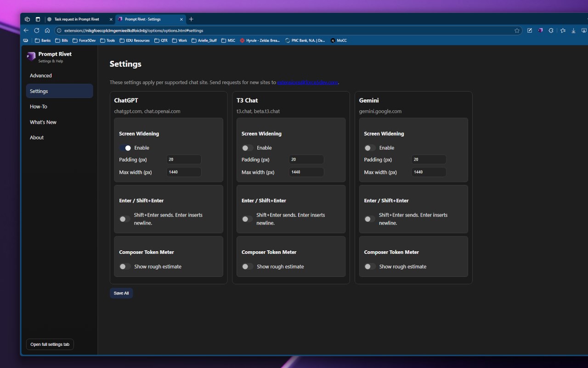This screenshot has width=588, height=368.
Task: Click the Prompt Rivet logo in sidebar
Action: point(31,57)
